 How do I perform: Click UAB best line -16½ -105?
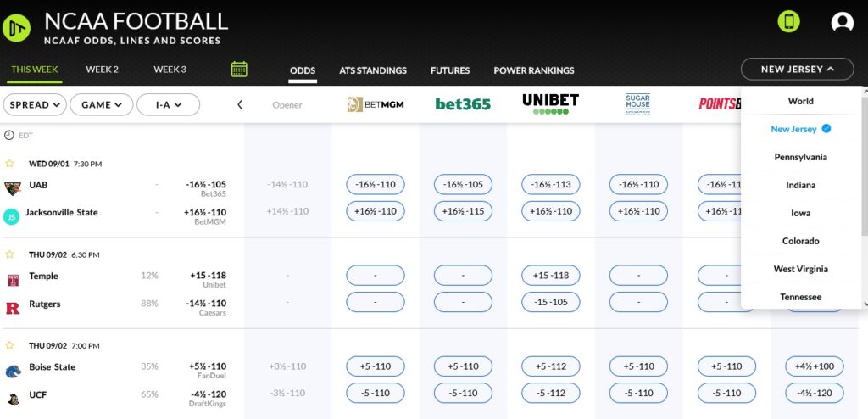206,185
